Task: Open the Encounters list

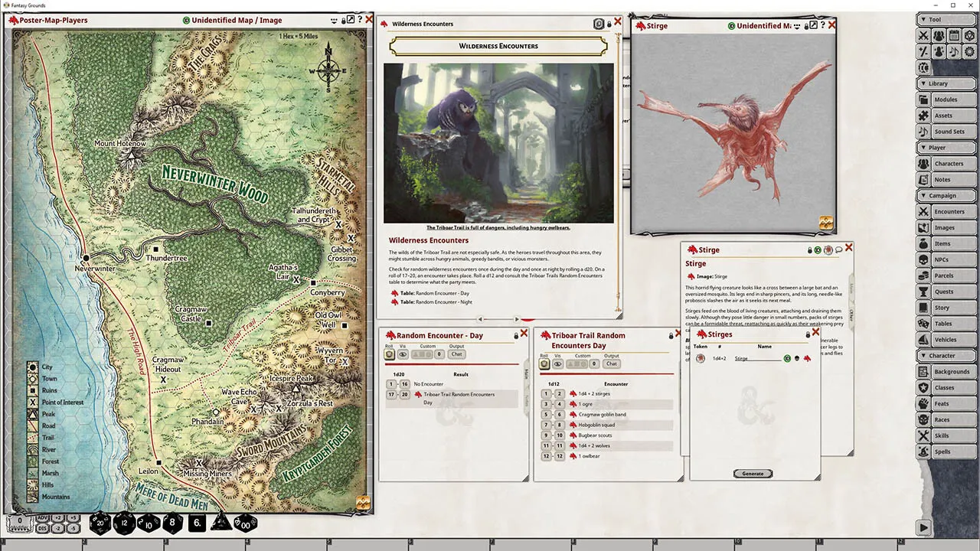Action: pos(953,211)
